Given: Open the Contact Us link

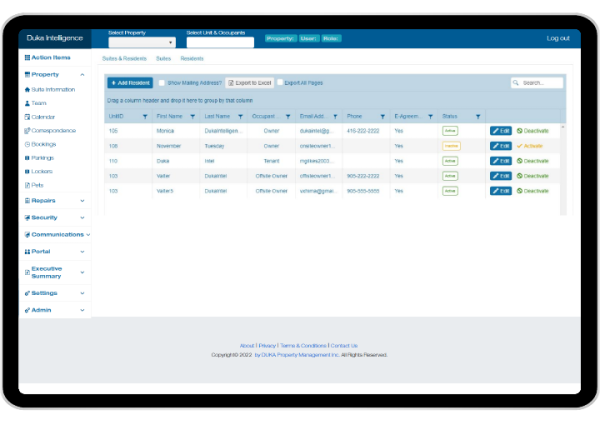Looking at the screenshot, I should point(344,345).
